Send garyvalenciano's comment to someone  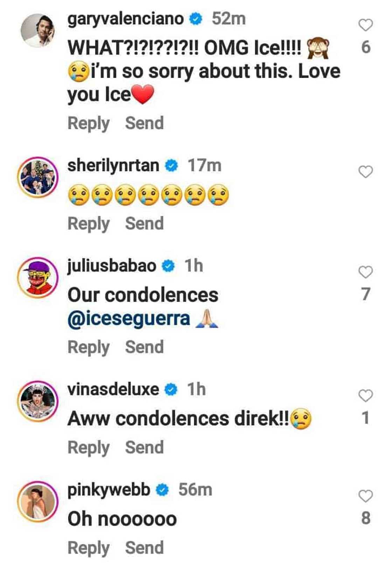tap(144, 123)
